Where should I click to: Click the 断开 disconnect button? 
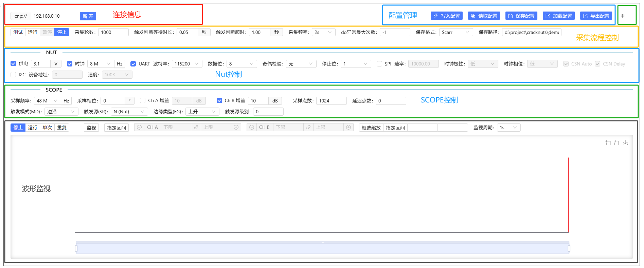(x=88, y=16)
